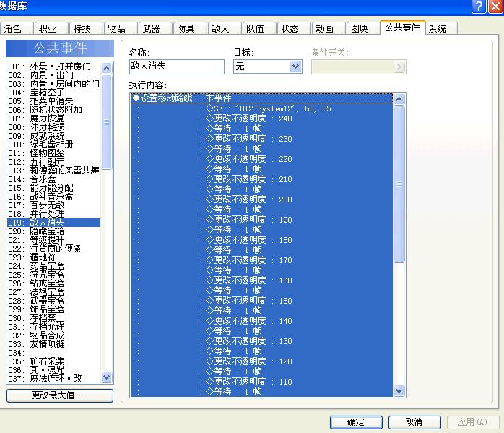Select event 015: 能力能分配
504x433 pixels.
coord(53,188)
